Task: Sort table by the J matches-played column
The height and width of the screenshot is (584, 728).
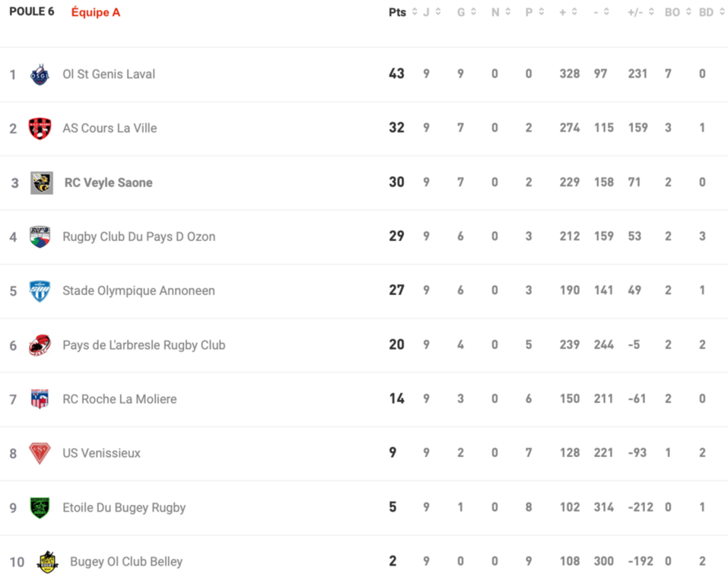Action: (431, 12)
